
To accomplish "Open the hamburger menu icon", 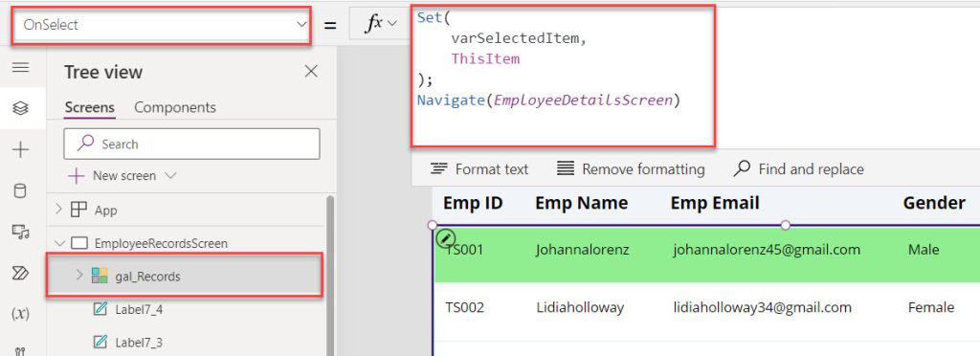I will (x=21, y=67).
